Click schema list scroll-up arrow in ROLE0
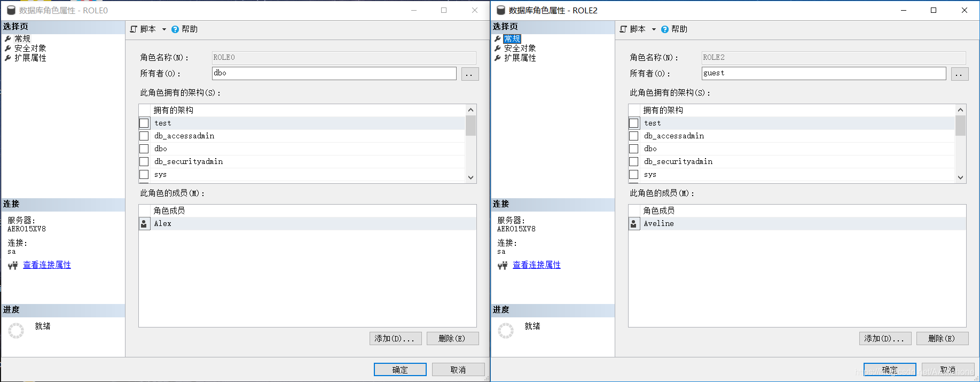Viewport: 980px width, 382px height. point(471,110)
